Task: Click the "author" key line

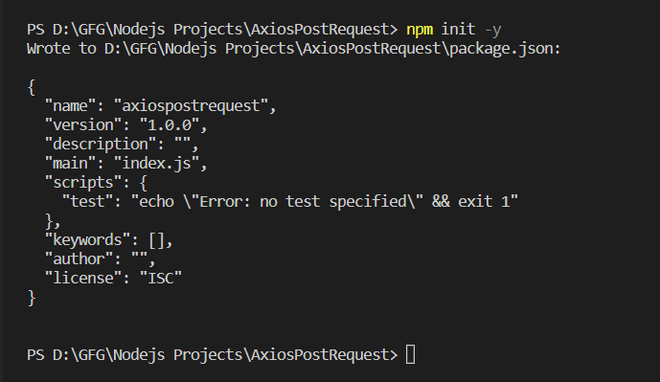Action: pyautogui.click(x=100, y=259)
